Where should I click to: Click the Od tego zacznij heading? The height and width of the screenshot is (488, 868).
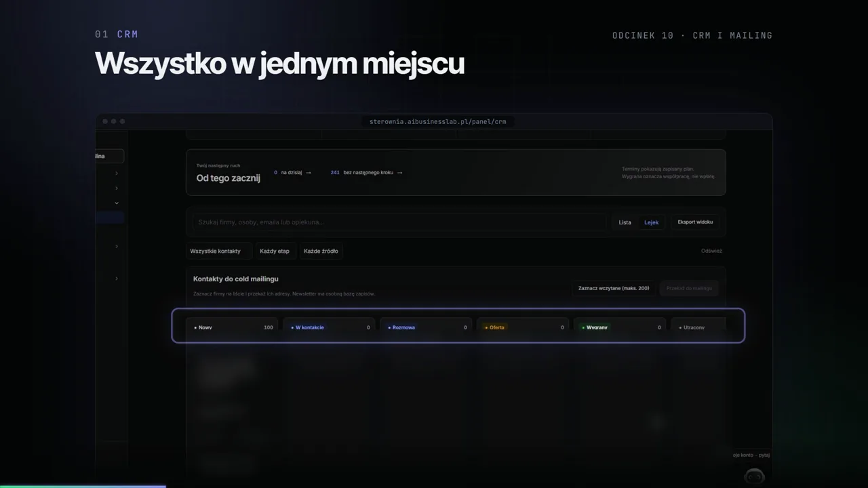[x=229, y=178]
